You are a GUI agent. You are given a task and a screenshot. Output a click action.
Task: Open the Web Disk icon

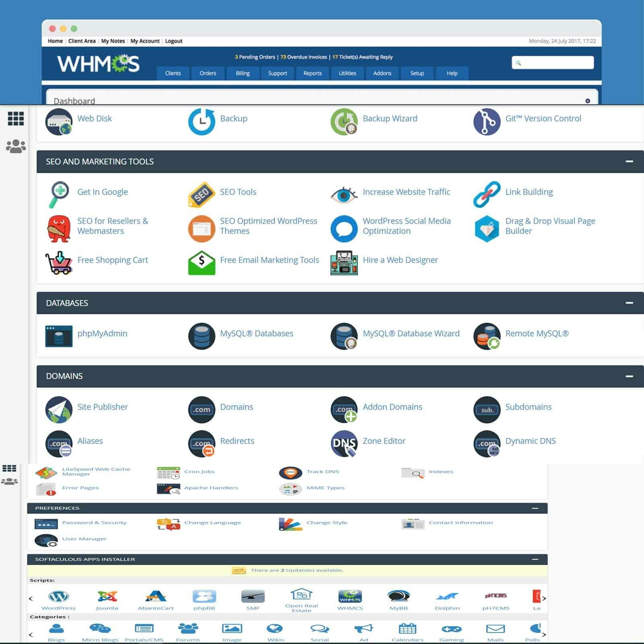pyautogui.click(x=59, y=122)
